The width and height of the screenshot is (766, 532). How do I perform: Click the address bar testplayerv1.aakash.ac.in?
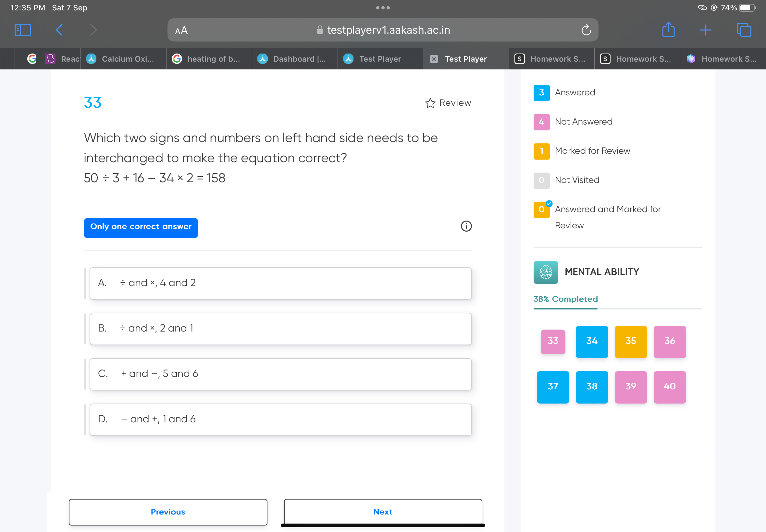(382, 30)
